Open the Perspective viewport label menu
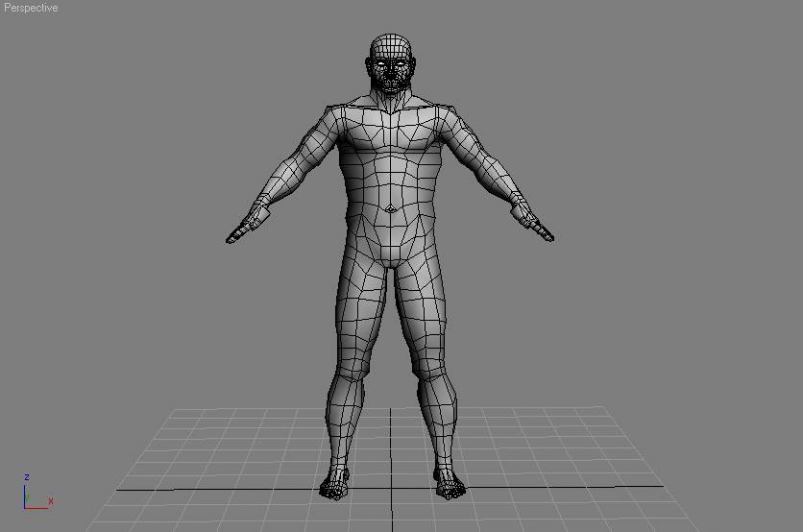The height and width of the screenshot is (532, 803). [31, 8]
